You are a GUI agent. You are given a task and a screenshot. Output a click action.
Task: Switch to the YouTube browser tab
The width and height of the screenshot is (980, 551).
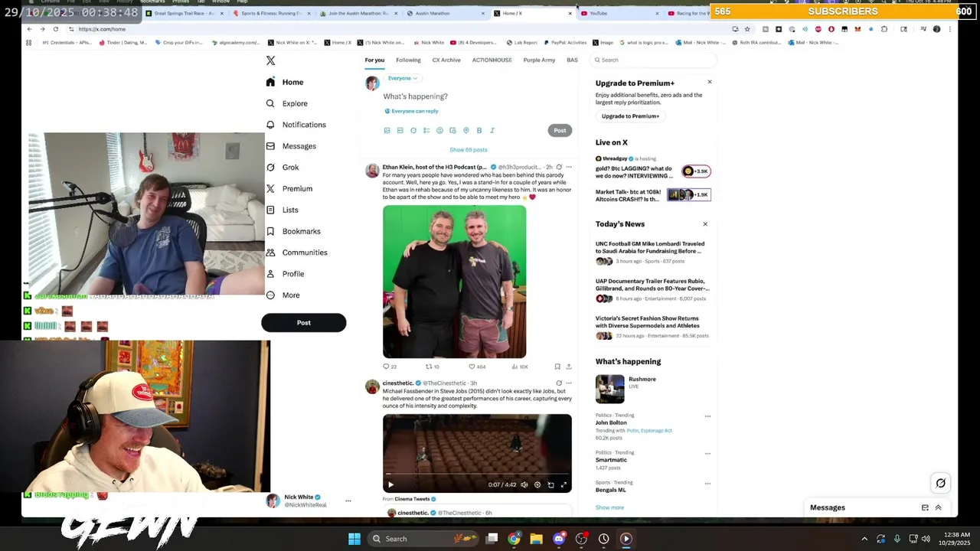point(617,13)
